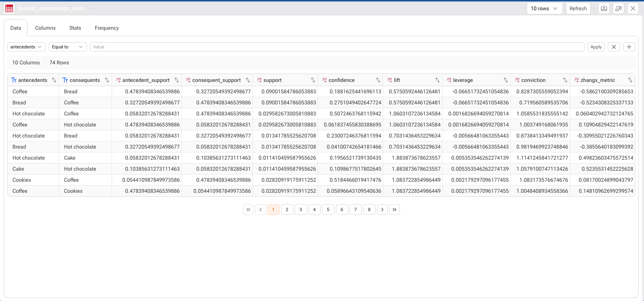Click the download data icon in header

pos(604,8)
